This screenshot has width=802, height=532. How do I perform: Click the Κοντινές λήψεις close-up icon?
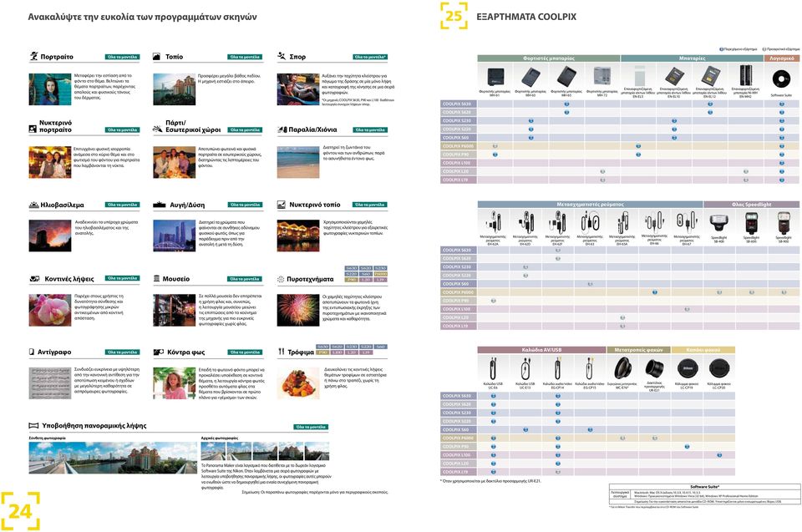pyautogui.click(x=35, y=279)
